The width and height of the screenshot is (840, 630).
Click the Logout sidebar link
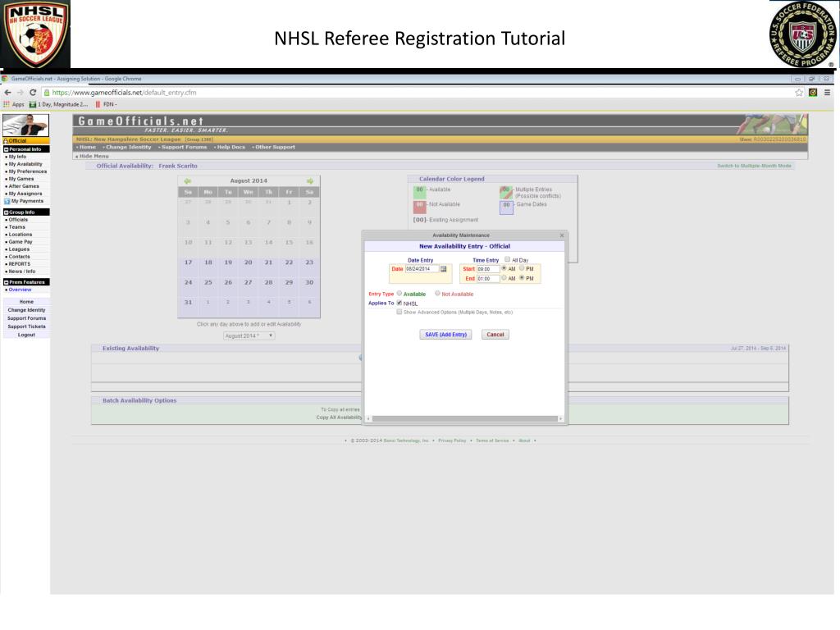click(26, 335)
